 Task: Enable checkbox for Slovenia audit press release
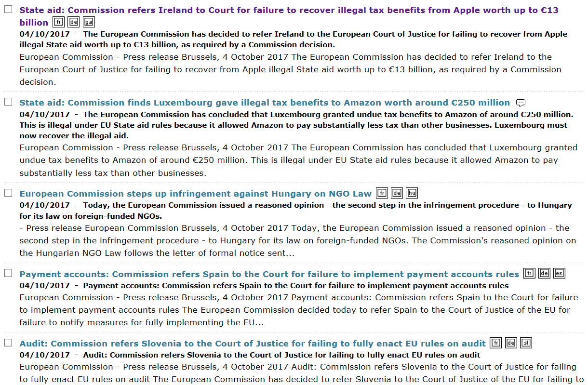tap(8, 343)
